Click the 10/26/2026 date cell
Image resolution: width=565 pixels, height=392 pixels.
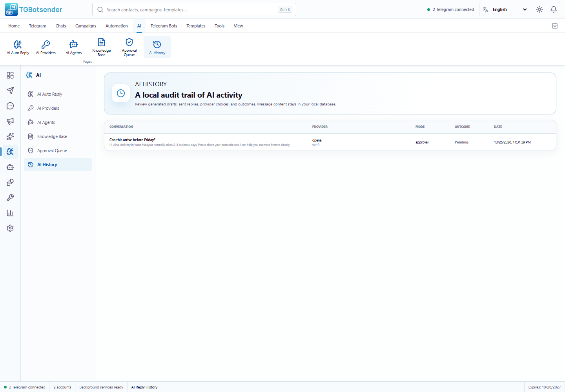[x=512, y=142]
